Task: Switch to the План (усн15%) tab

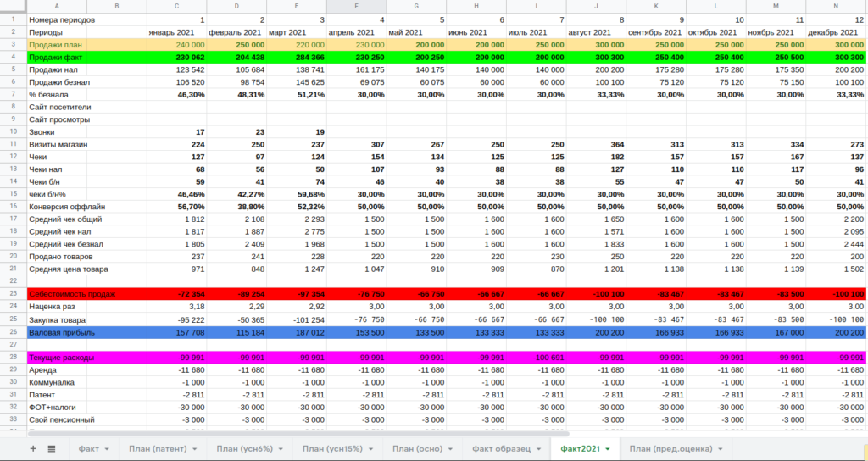Action: [334, 449]
